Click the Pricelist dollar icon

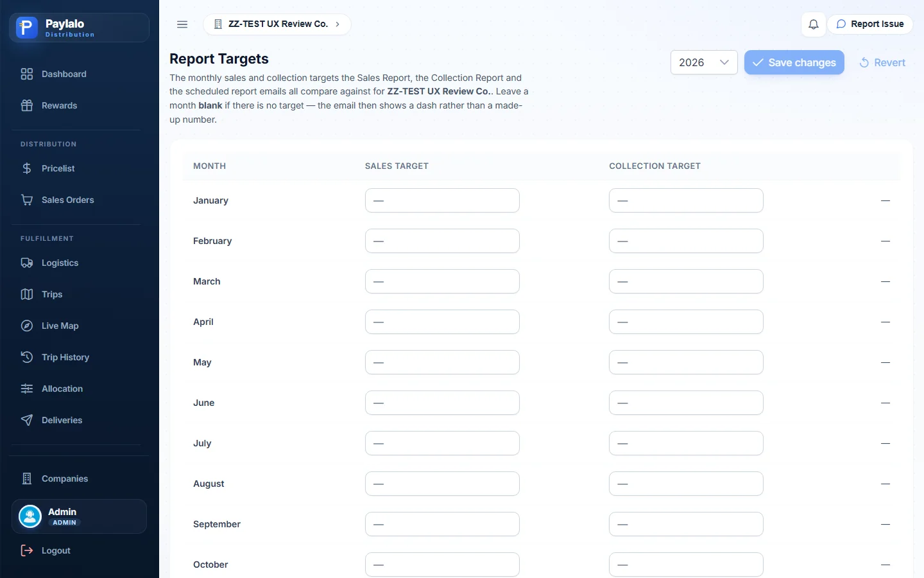[x=27, y=168]
